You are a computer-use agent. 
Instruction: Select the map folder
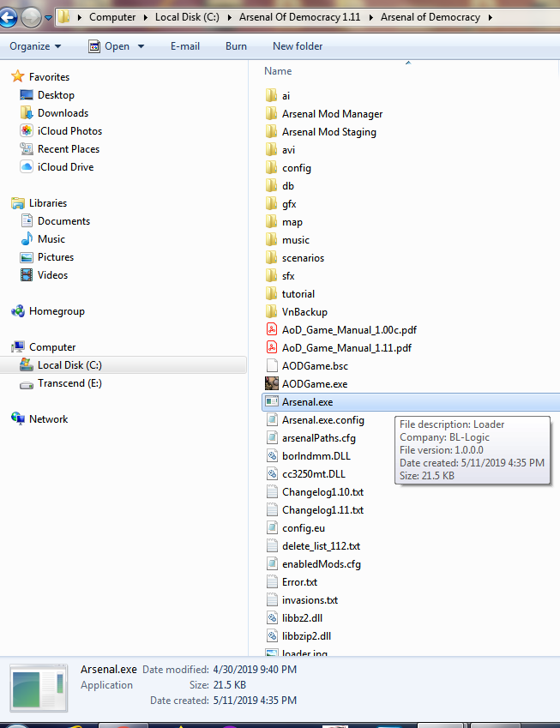tap(284, 222)
